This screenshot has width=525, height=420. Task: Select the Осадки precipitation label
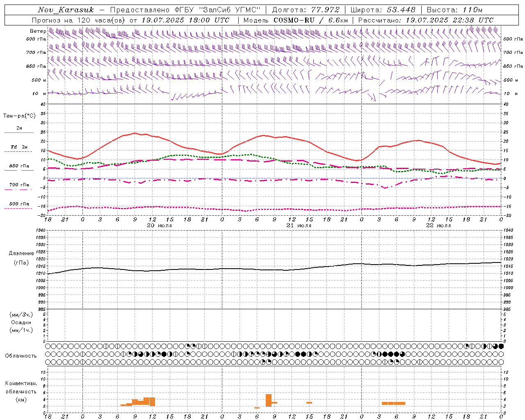point(21,322)
